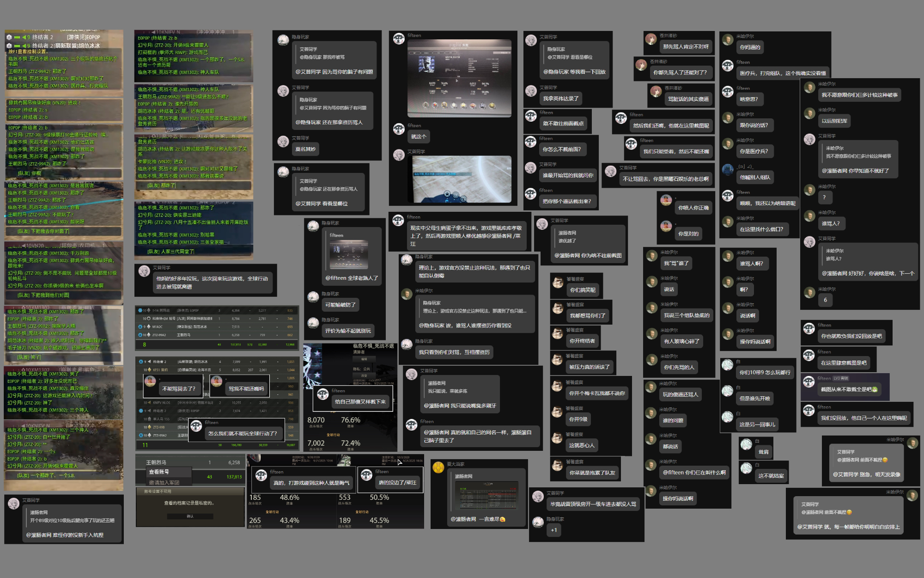This screenshot has width=924, height=578.
Task: Click the 编辑 button on profile
Action: (364, 359)
